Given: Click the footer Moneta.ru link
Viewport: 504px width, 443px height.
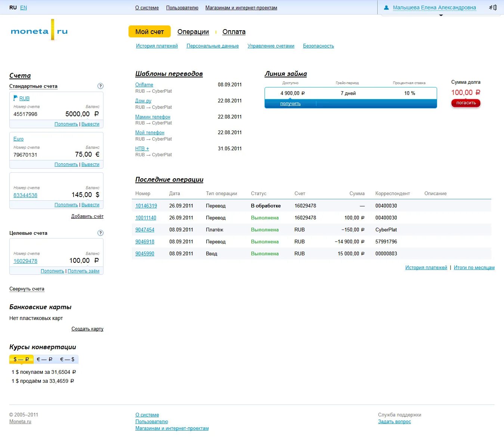Looking at the screenshot, I should tap(20, 422).
